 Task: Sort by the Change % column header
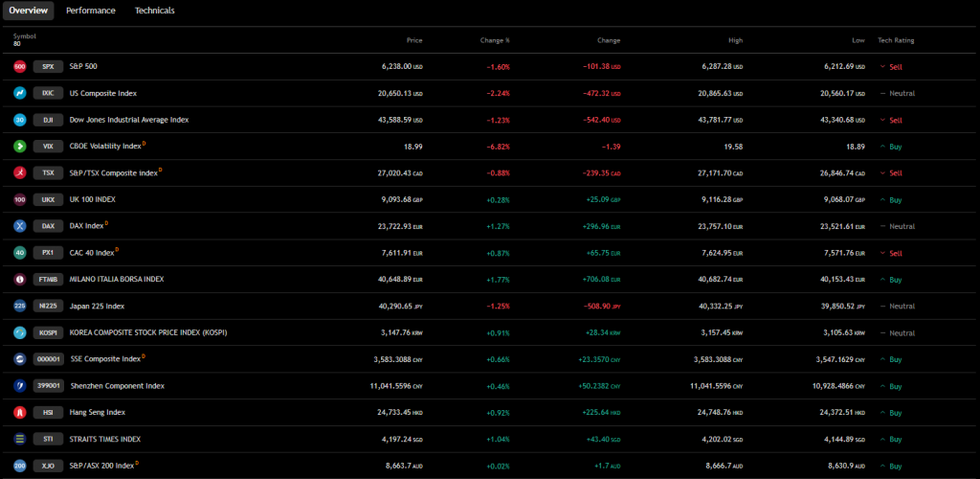click(495, 40)
